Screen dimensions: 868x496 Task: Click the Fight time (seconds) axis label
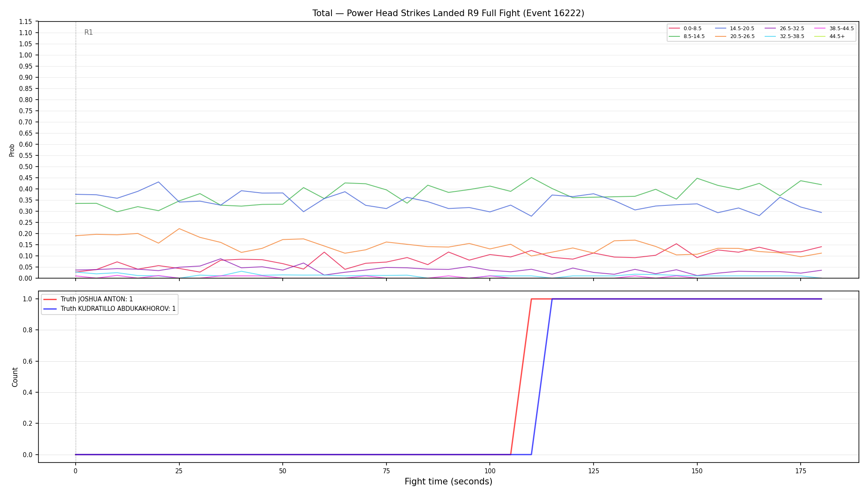448,482
